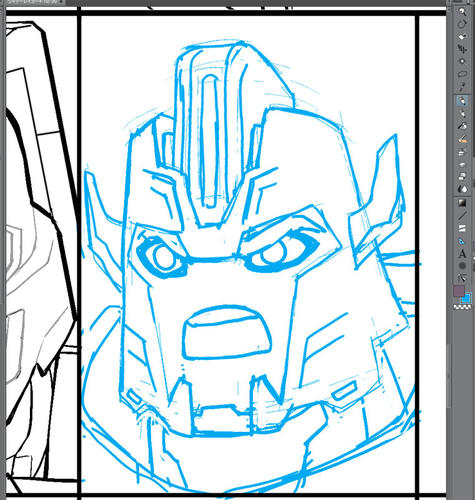Viewport: 475px width, 500px height.
Task: Switch to the Pencil tool
Action: pos(462,114)
